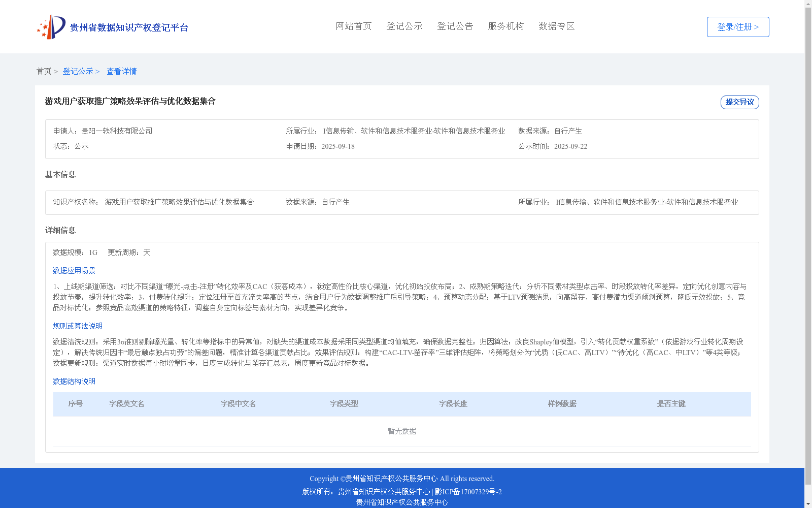
Task: Click the 黔ICP备17007329号-2 footer link
Action: pyautogui.click(x=468, y=492)
